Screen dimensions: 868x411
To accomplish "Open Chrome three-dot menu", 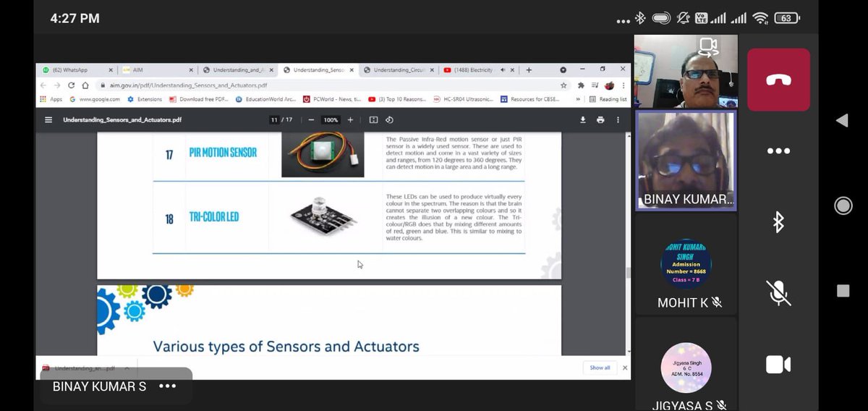I will point(623,85).
